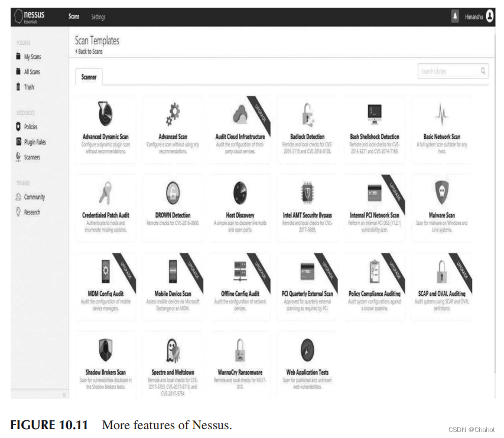The width and height of the screenshot is (504, 438).
Task: Click the DROWN Detection title
Action: point(173,215)
